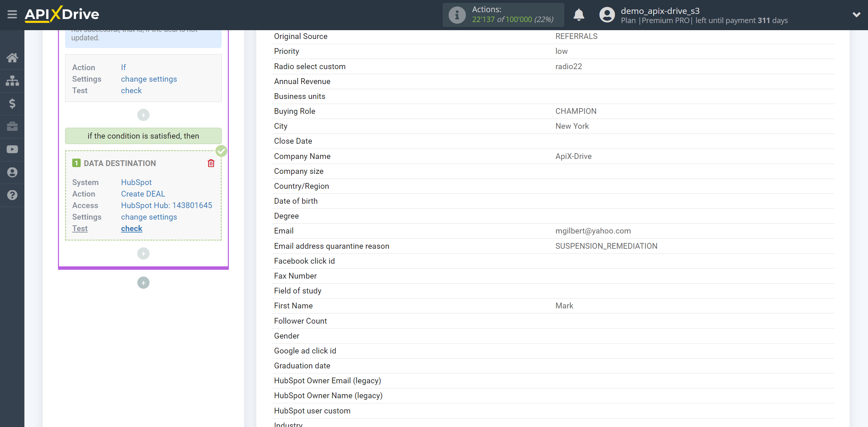Open the Create DEAL action link

[143, 194]
